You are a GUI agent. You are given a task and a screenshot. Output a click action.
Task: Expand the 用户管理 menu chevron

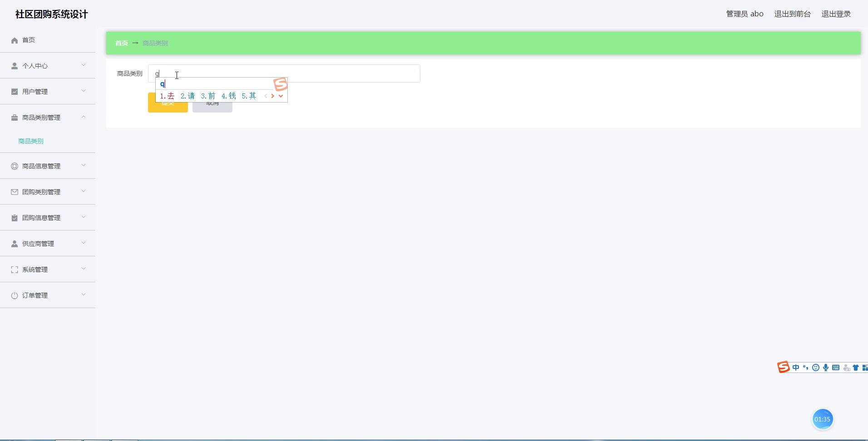[84, 91]
